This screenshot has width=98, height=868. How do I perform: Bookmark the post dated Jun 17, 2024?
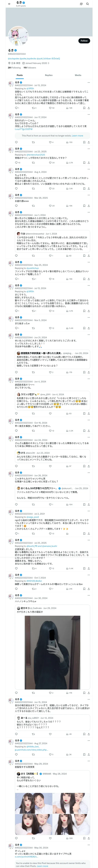(x=84, y=142)
